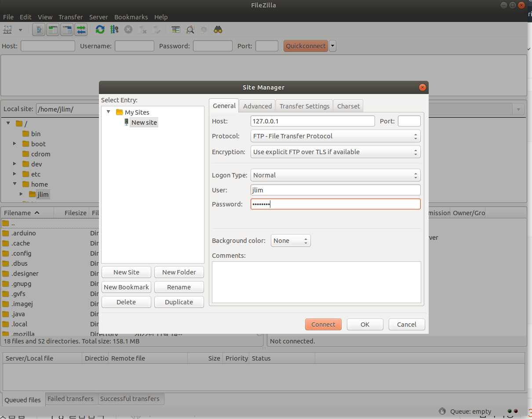Click the .java folder icon
The image size is (532, 419).
pos(6,314)
